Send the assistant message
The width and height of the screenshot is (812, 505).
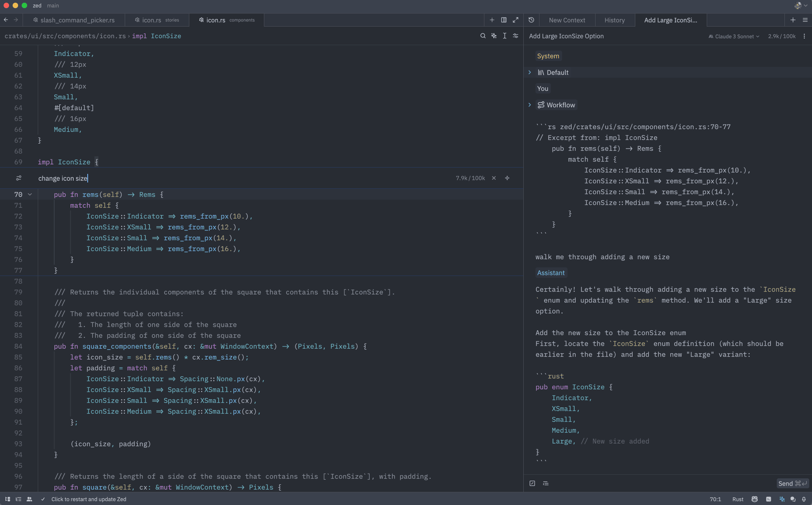pyautogui.click(x=793, y=483)
